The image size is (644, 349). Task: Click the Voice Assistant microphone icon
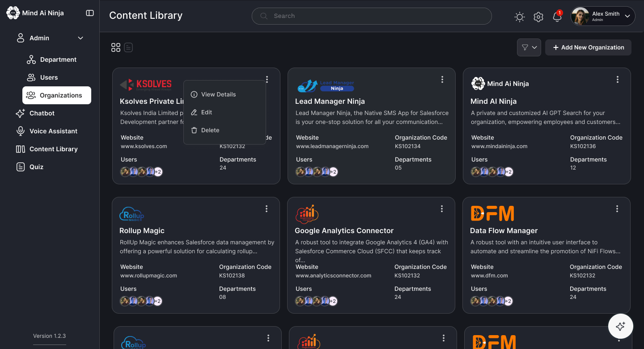coord(20,131)
